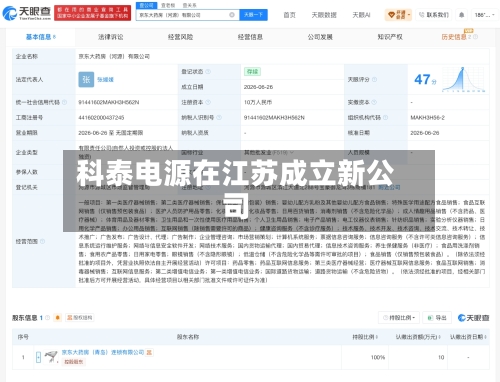
Task: Click the 导出 export button
Action: pyautogui.click(x=437, y=318)
